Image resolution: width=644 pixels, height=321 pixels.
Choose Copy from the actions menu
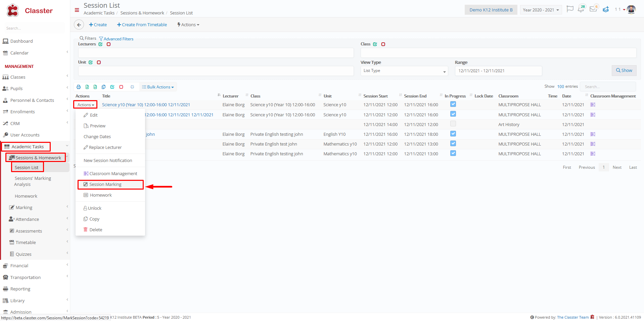tap(110, 219)
